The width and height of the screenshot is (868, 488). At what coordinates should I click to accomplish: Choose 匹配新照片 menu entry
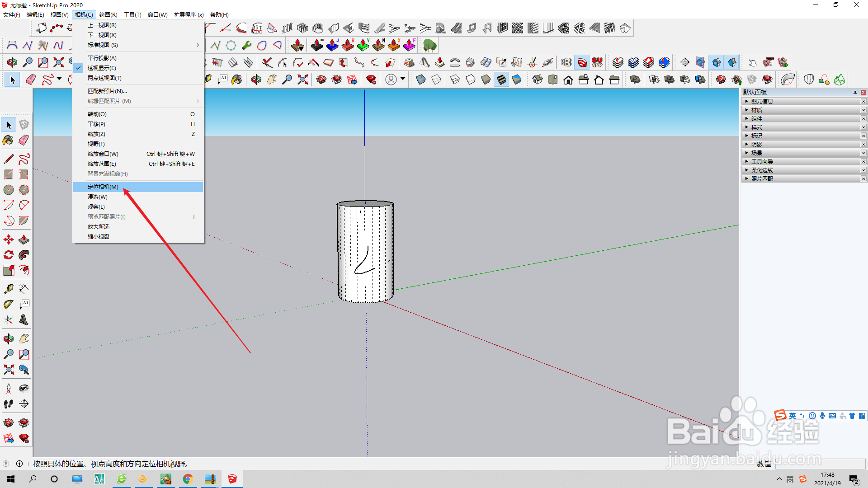click(x=107, y=91)
